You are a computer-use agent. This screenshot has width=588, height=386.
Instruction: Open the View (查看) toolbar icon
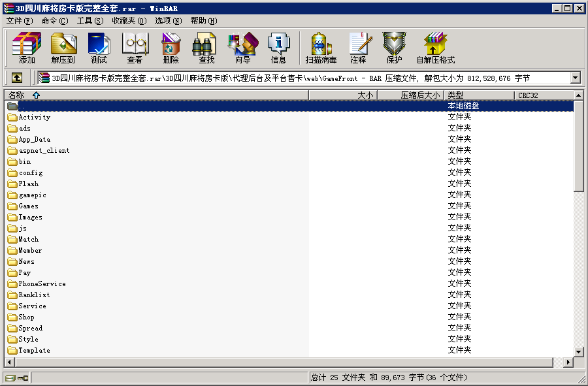point(135,48)
